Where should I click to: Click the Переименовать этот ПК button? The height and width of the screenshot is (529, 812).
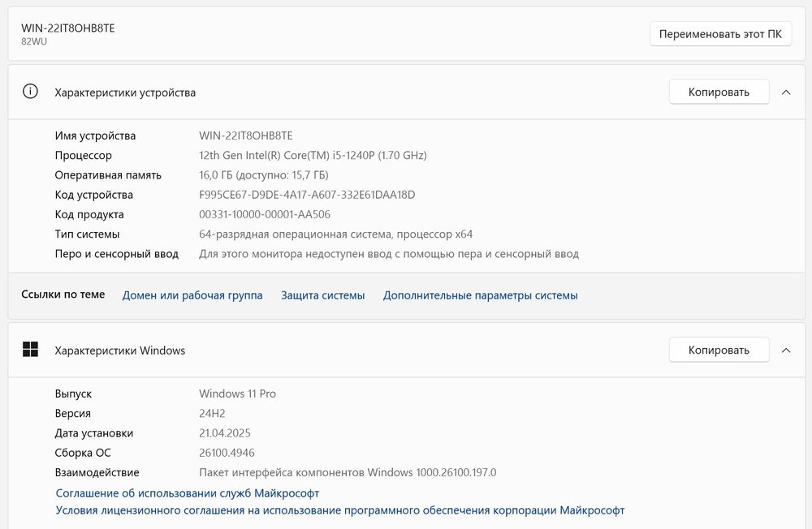pyautogui.click(x=720, y=34)
